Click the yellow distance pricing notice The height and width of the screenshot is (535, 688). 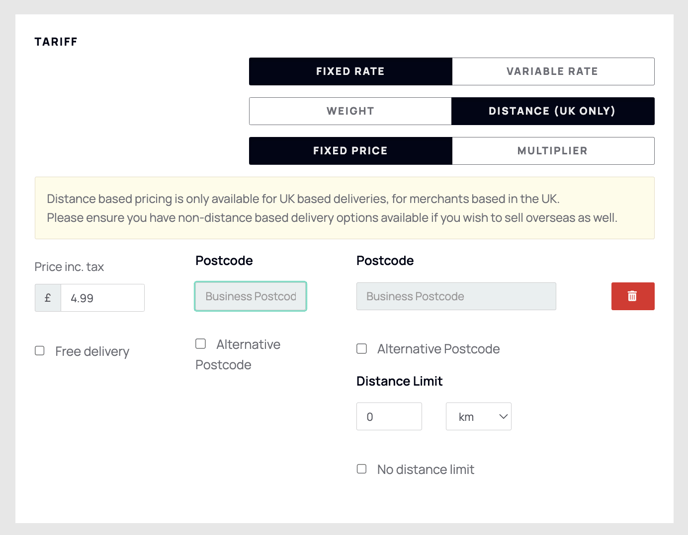[344, 208]
